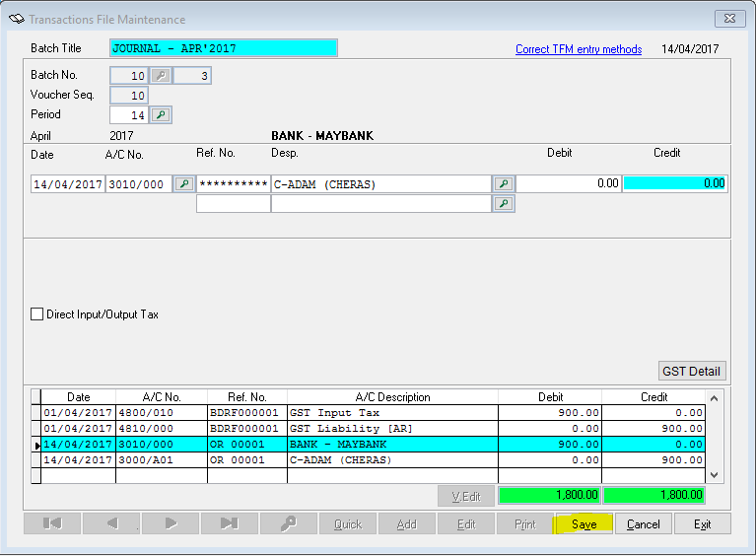The image size is (756, 556).
Task: Tick the Direct Input/Output Tax checkbox
Action: 36,314
